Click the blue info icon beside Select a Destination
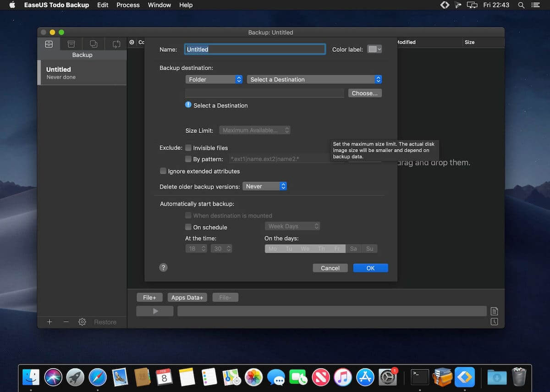Viewport: 550px width, 392px height. (x=188, y=105)
